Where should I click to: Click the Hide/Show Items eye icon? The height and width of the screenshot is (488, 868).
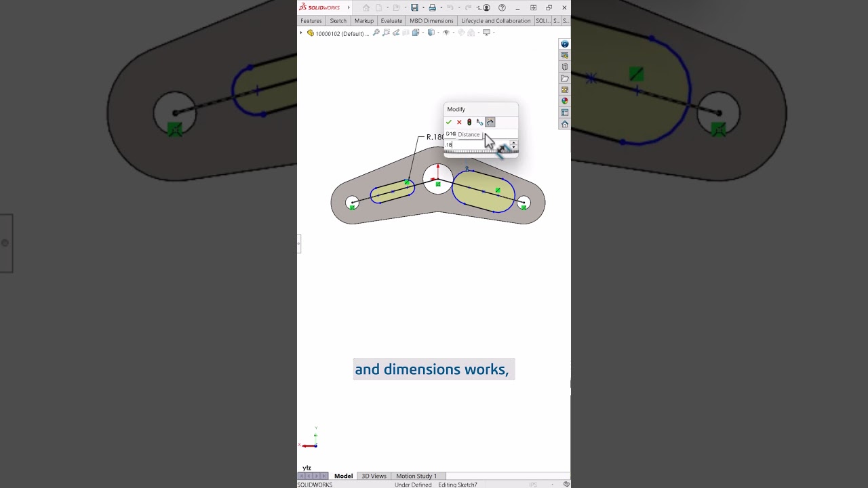[446, 33]
